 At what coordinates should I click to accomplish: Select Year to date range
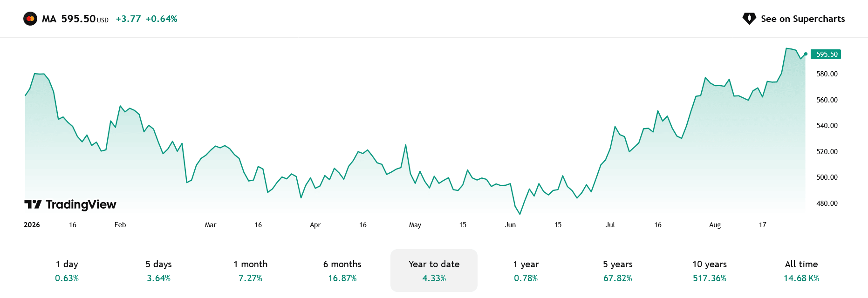pyautogui.click(x=434, y=271)
